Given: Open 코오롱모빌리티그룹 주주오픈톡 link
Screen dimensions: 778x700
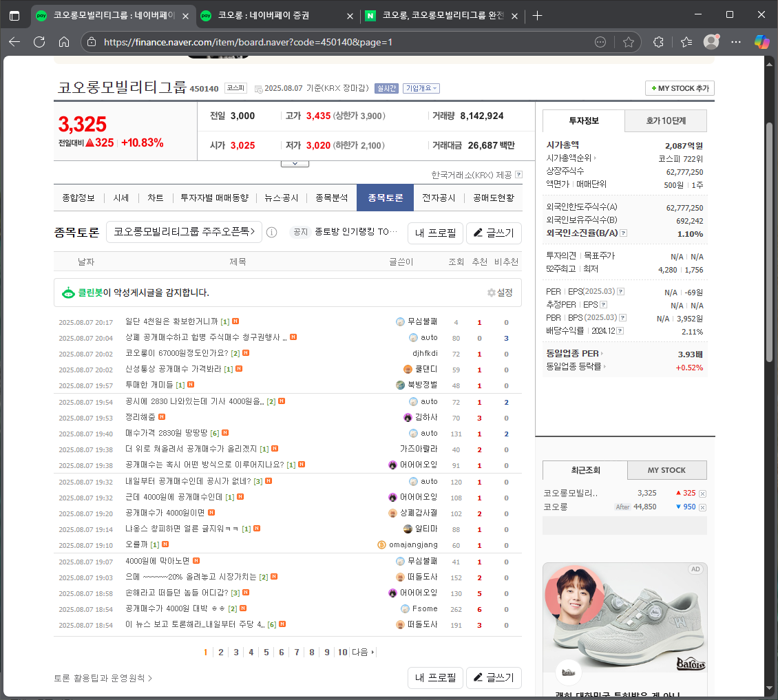Looking at the screenshot, I should (x=184, y=232).
